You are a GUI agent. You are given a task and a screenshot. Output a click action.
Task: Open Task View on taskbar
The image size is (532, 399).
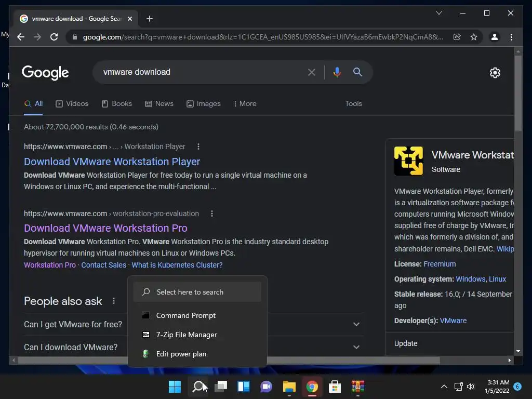(221, 387)
